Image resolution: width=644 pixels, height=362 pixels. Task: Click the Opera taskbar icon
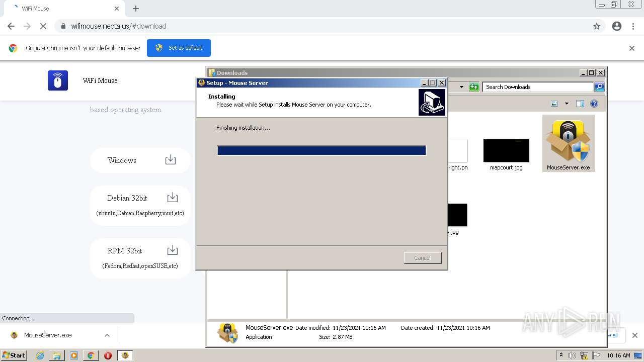pos(108,355)
